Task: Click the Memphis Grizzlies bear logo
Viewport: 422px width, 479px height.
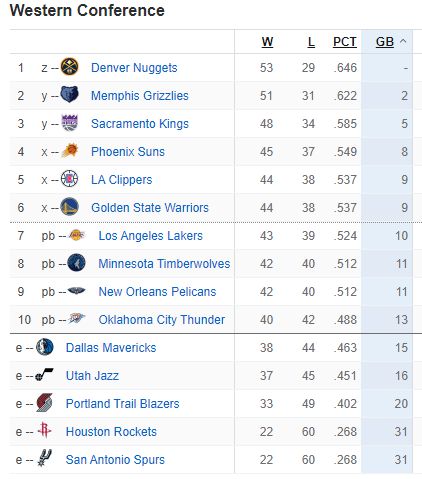Action: (69, 94)
